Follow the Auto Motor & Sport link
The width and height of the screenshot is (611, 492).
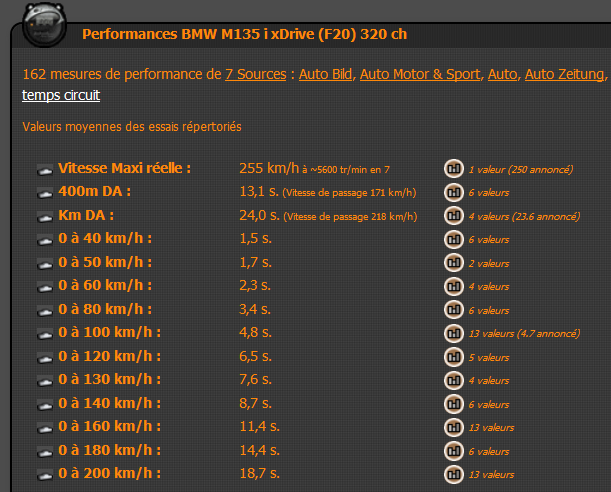[x=420, y=74]
